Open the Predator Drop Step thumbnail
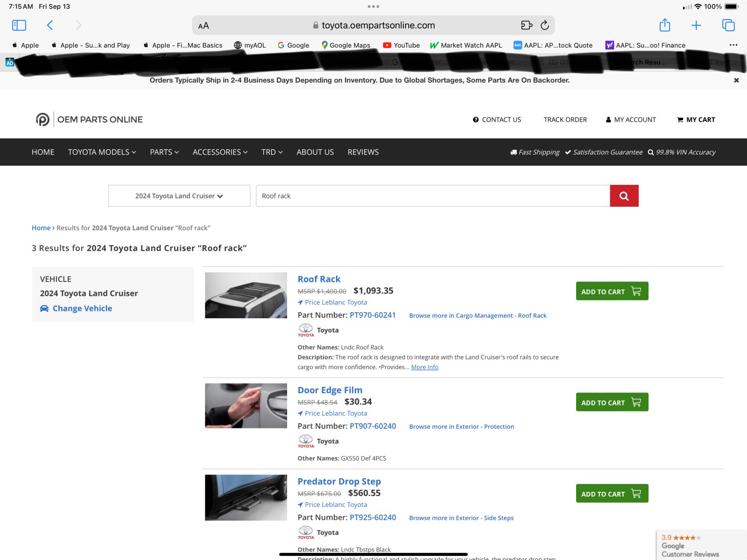 pos(246,497)
